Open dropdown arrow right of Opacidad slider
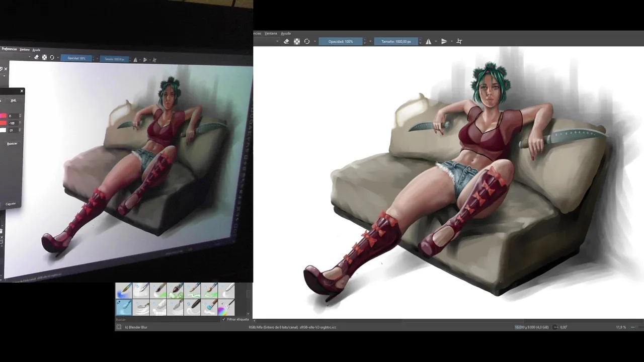This screenshot has width=644, height=362. tap(371, 41)
